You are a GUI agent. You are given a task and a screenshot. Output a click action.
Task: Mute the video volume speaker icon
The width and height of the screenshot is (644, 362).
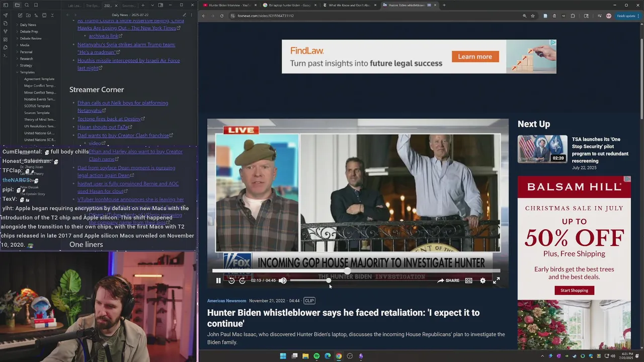point(283,281)
